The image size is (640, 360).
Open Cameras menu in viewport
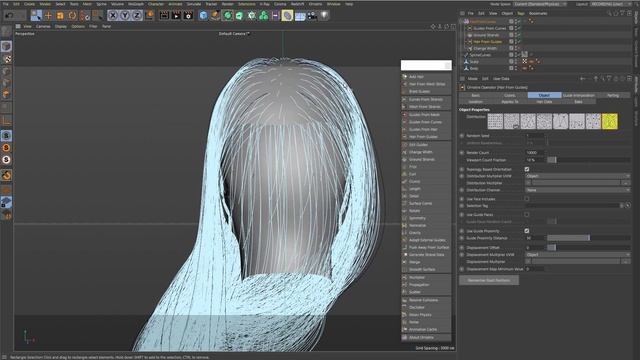tap(43, 27)
